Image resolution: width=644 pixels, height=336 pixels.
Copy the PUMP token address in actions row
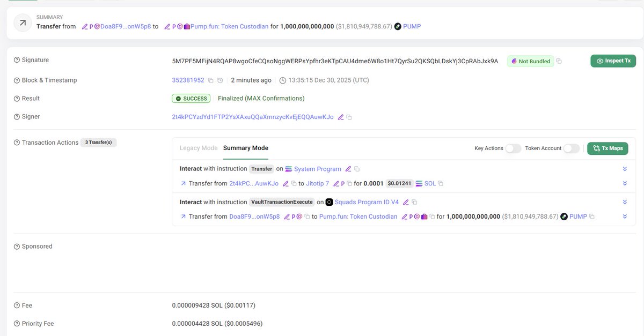[592, 216]
